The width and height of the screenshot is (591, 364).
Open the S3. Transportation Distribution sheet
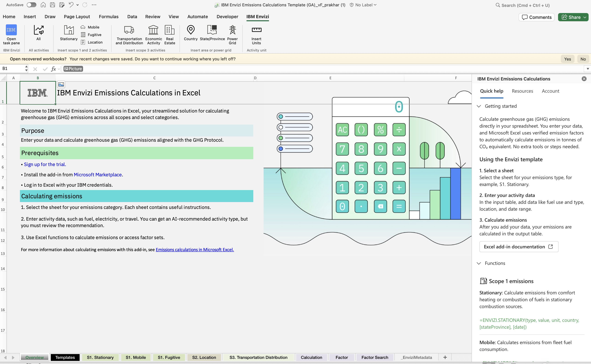coord(258,357)
